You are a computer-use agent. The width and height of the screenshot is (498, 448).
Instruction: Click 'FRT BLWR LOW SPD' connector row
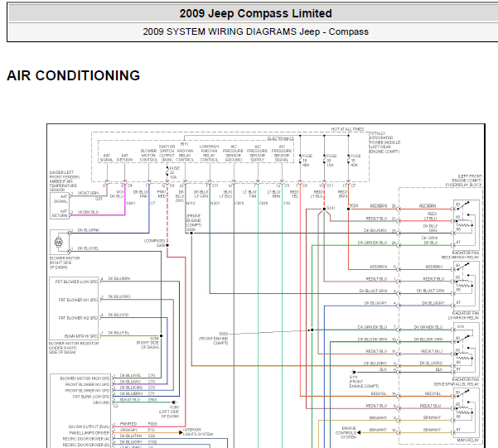[x=91, y=397]
